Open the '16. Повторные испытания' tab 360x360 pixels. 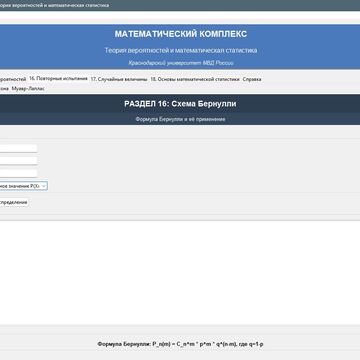click(58, 79)
